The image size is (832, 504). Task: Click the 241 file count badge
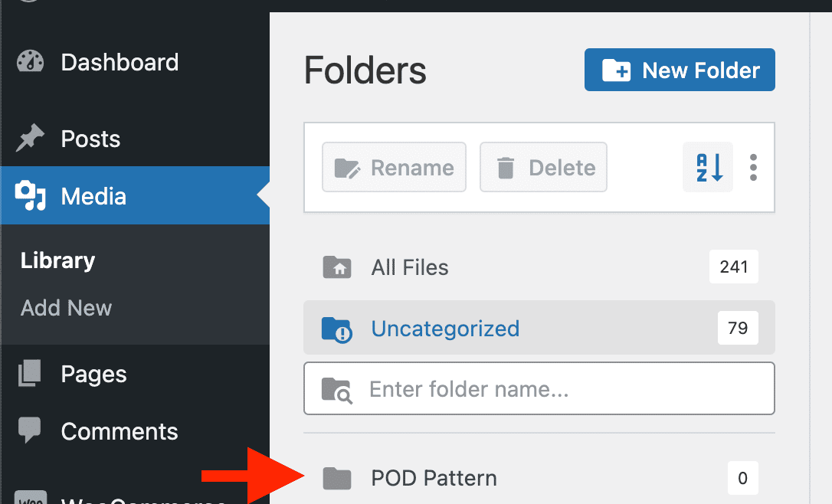pyautogui.click(x=733, y=267)
